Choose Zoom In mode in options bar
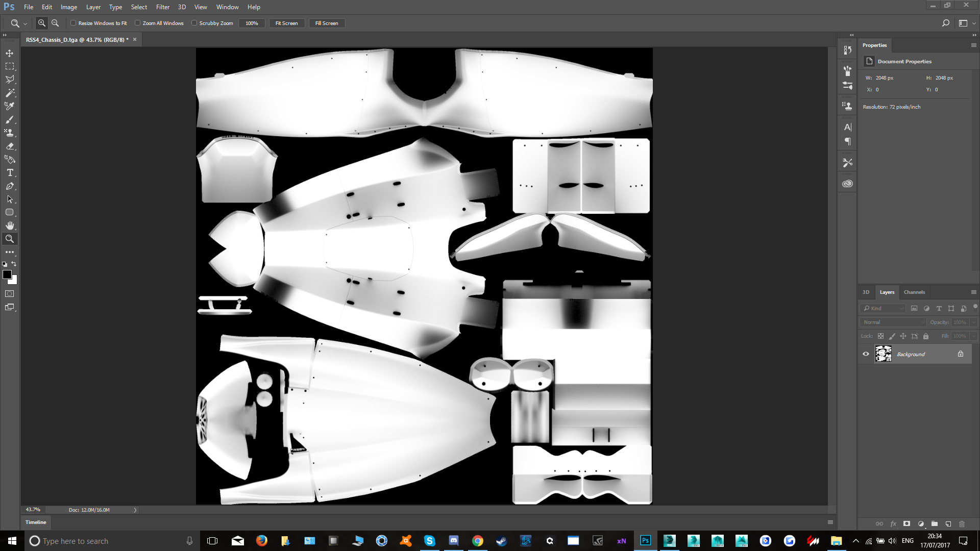980x551 pixels. [x=42, y=23]
